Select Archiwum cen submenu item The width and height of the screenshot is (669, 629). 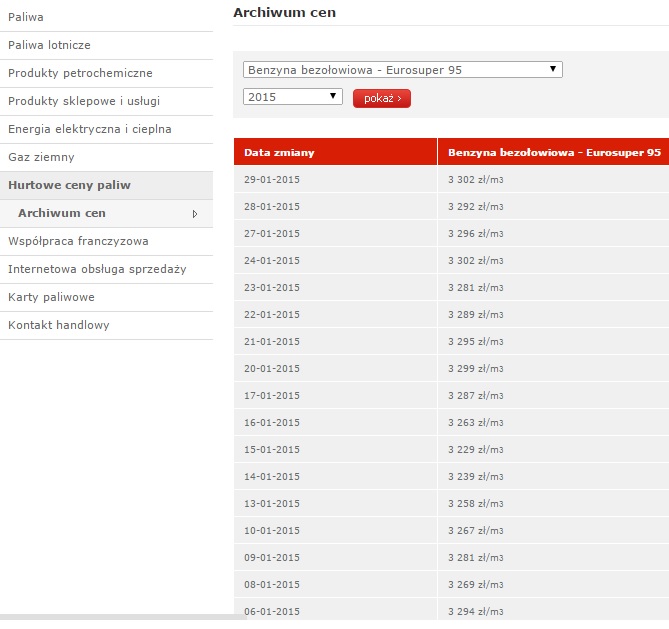(x=62, y=213)
